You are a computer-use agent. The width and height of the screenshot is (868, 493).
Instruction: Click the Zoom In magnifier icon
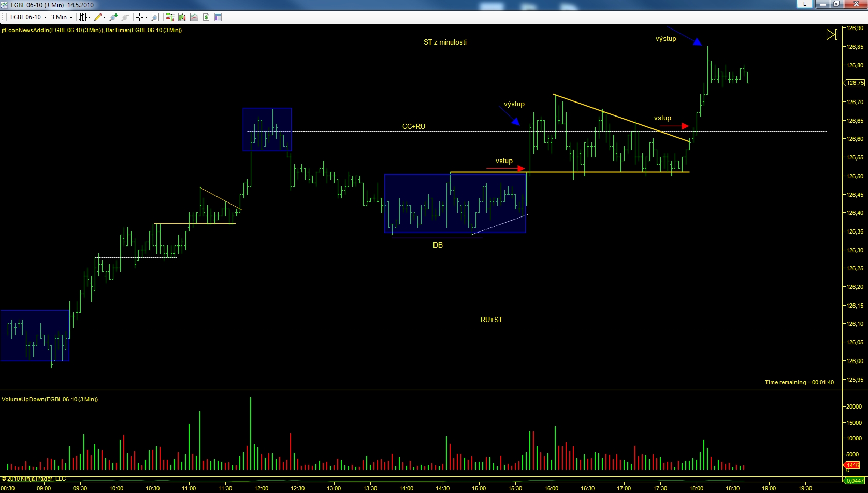113,17
